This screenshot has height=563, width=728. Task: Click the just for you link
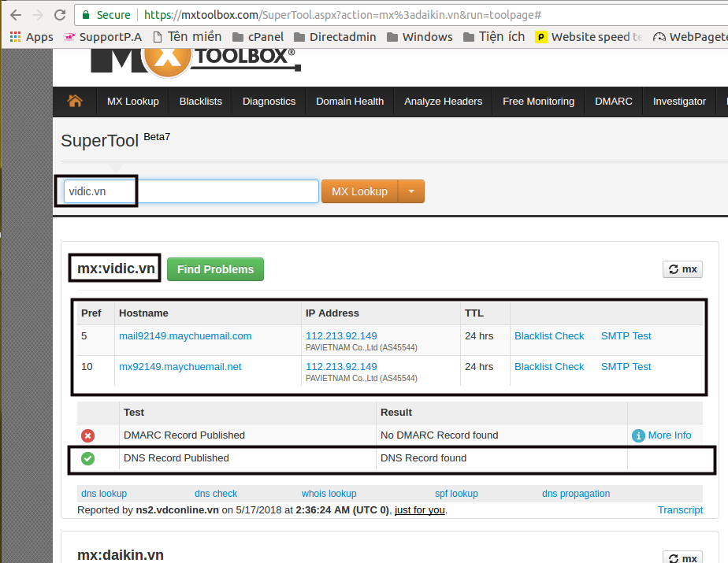pyautogui.click(x=420, y=510)
